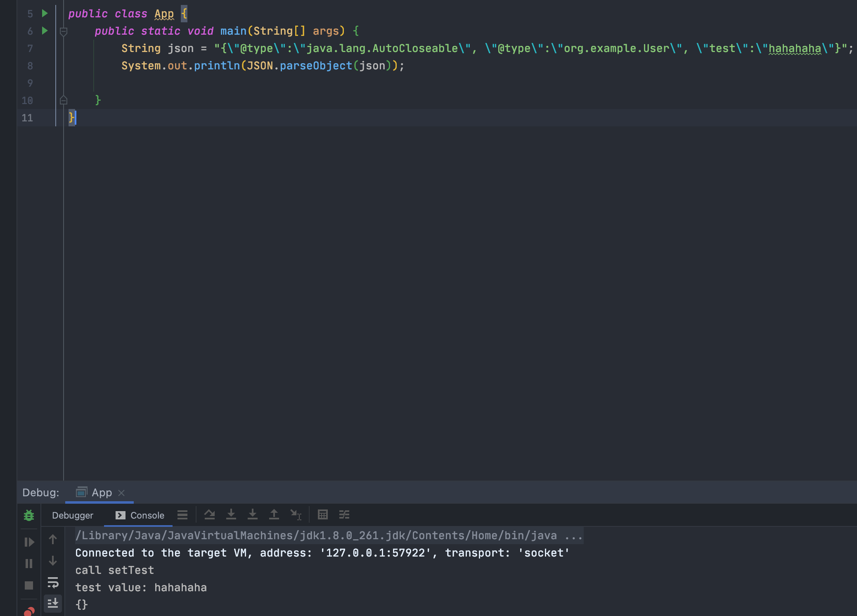This screenshot has height=616, width=857.
Task: Pause the running program
Action: (29, 564)
